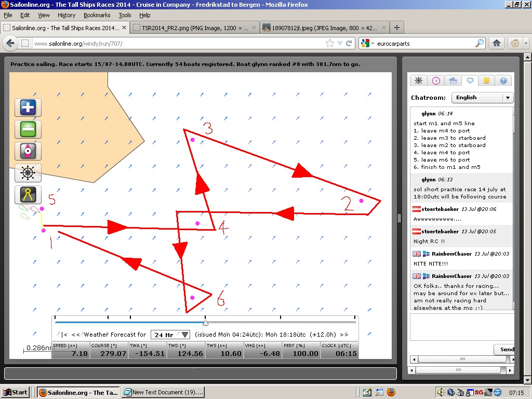
Task: Open the Windows Start menu
Action: [15, 392]
